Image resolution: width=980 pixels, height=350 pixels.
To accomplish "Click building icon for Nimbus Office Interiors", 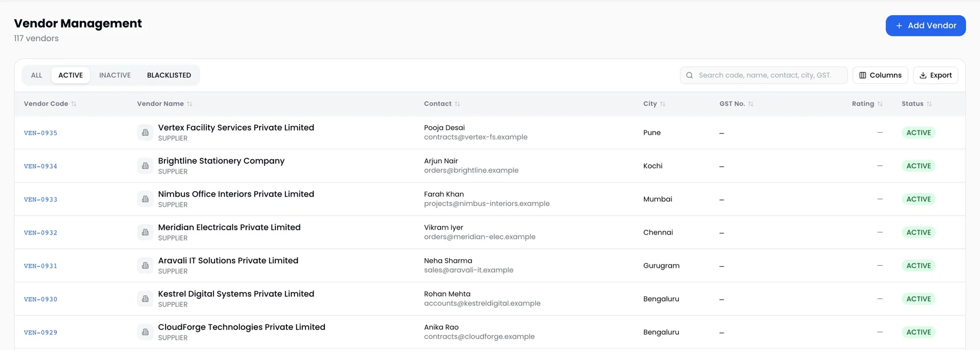I will point(145,199).
